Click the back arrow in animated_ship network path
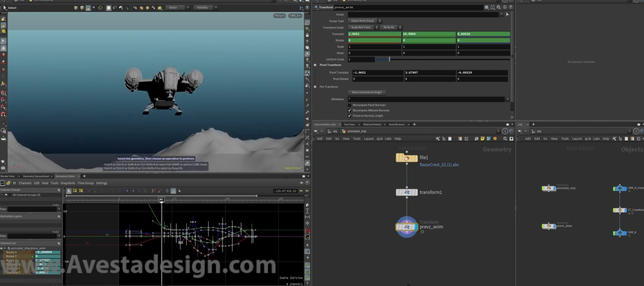This screenshot has height=286, width=644. click(x=316, y=131)
